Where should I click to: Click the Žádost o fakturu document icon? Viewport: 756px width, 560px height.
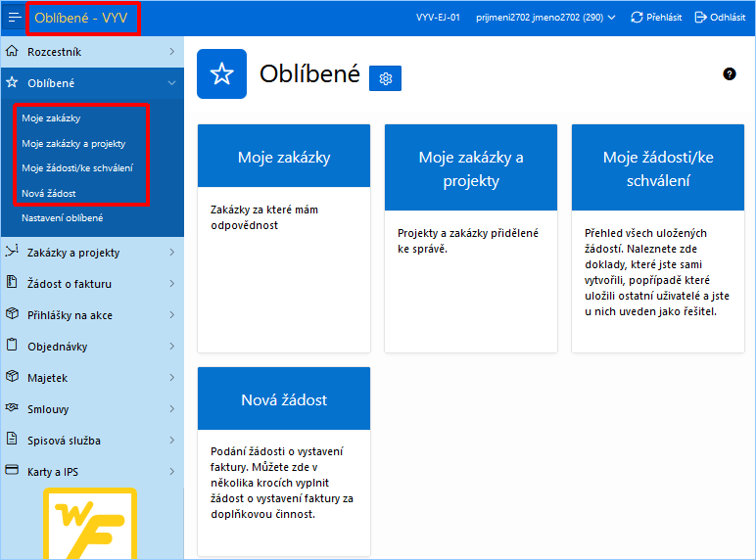(x=12, y=282)
